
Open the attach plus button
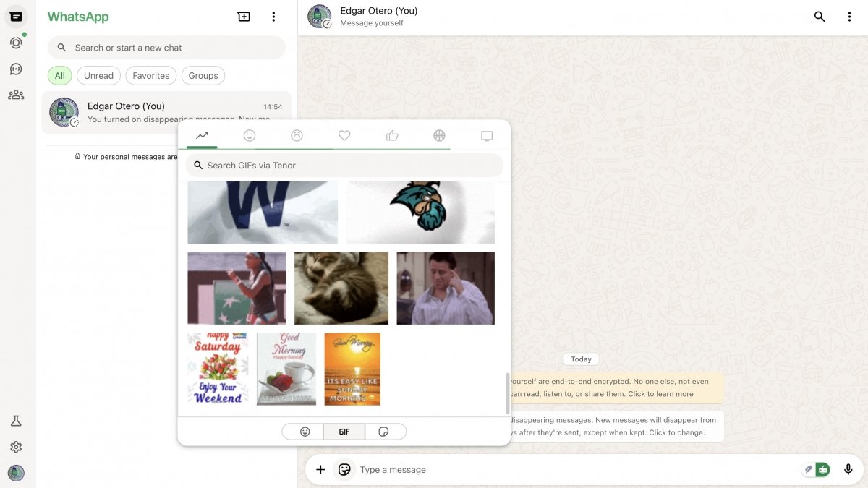(320, 470)
